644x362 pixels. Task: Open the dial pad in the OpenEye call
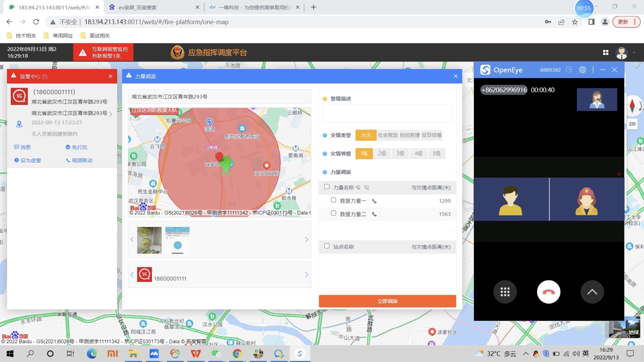(505, 292)
